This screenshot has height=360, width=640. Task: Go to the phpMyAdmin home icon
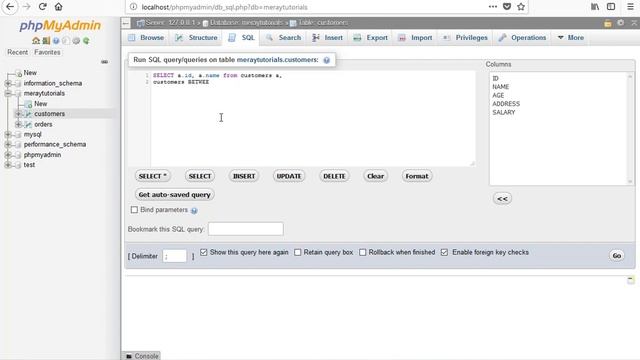click(x=36, y=41)
